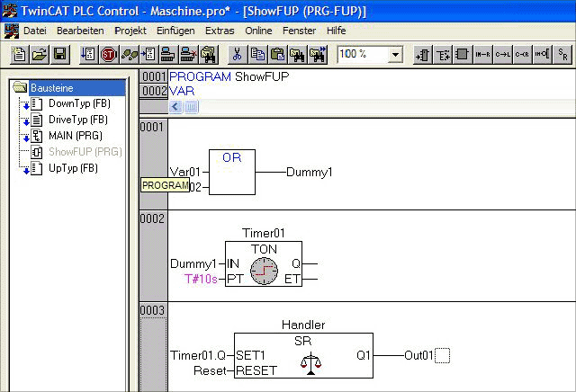Click the Negate toolbar icon
The height and width of the screenshot is (392, 576).
[x=542, y=55]
